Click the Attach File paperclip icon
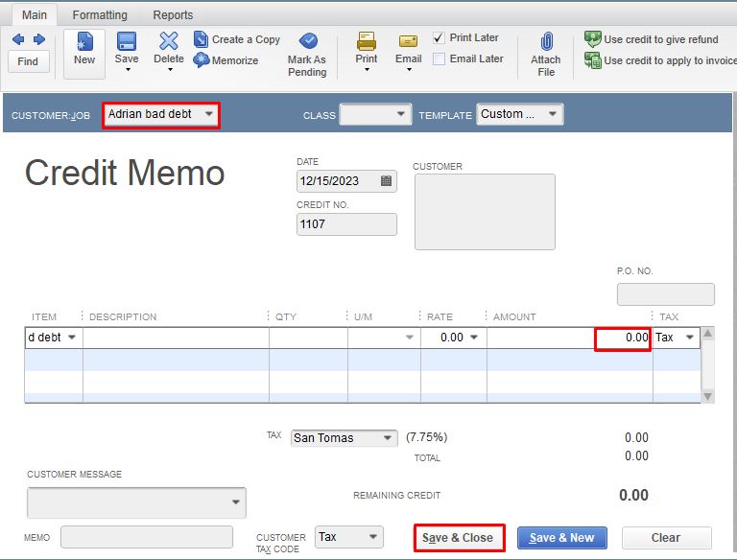The width and height of the screenshot is (737, 560). 546,41
